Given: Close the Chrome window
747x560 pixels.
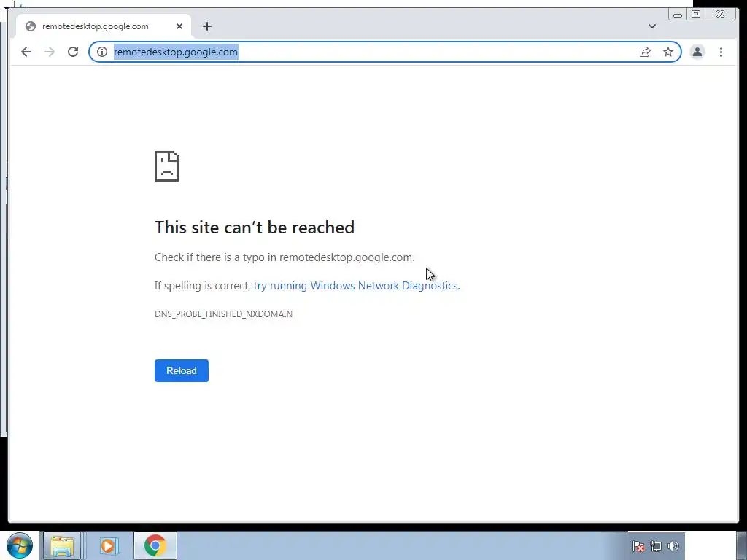Looking at the screenshot, I should tap(720, 15).
